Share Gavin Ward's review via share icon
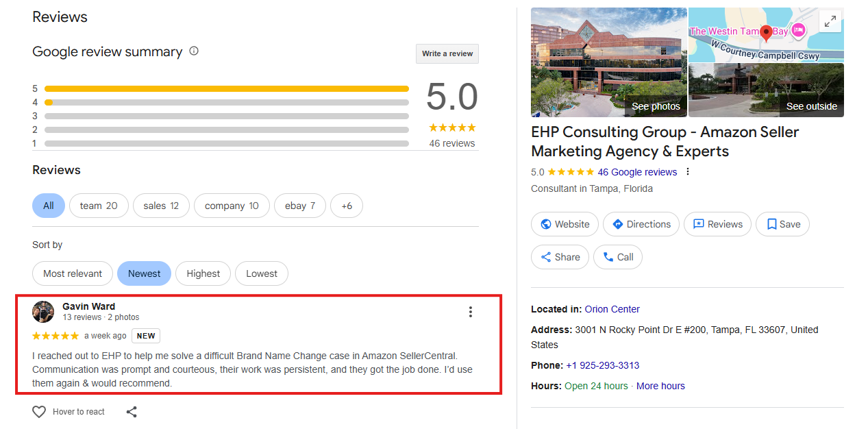The image size is (868, 429). [132, 412]
